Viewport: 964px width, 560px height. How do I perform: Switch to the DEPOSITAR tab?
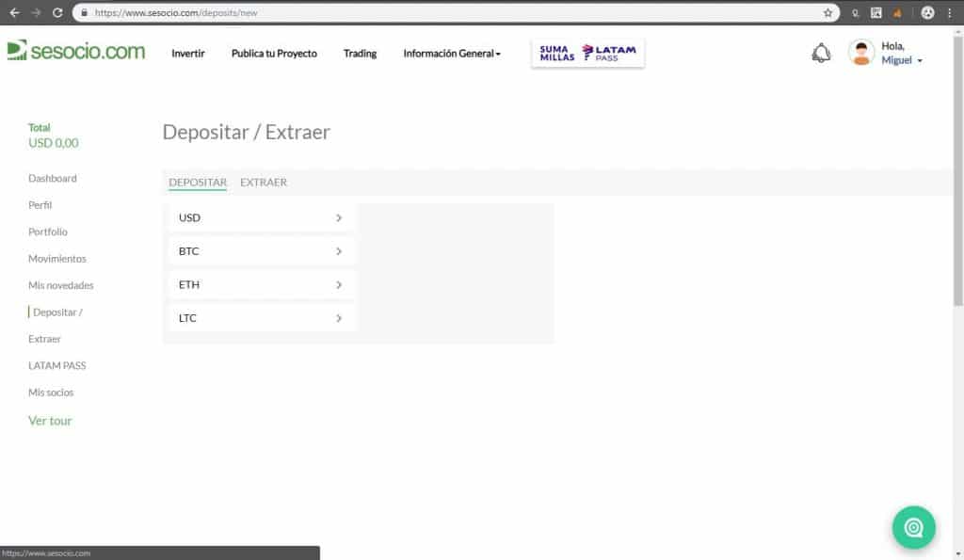click(x=198, y=183)
